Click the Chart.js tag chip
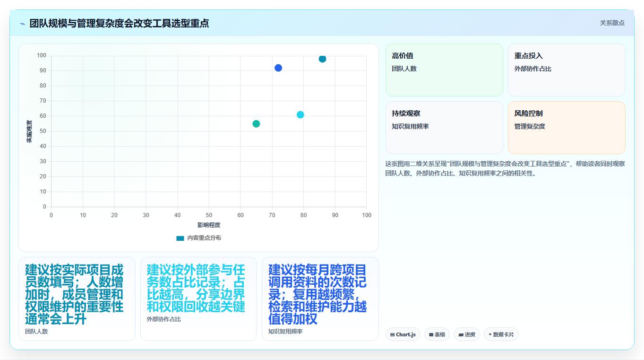 coord(403,334)
